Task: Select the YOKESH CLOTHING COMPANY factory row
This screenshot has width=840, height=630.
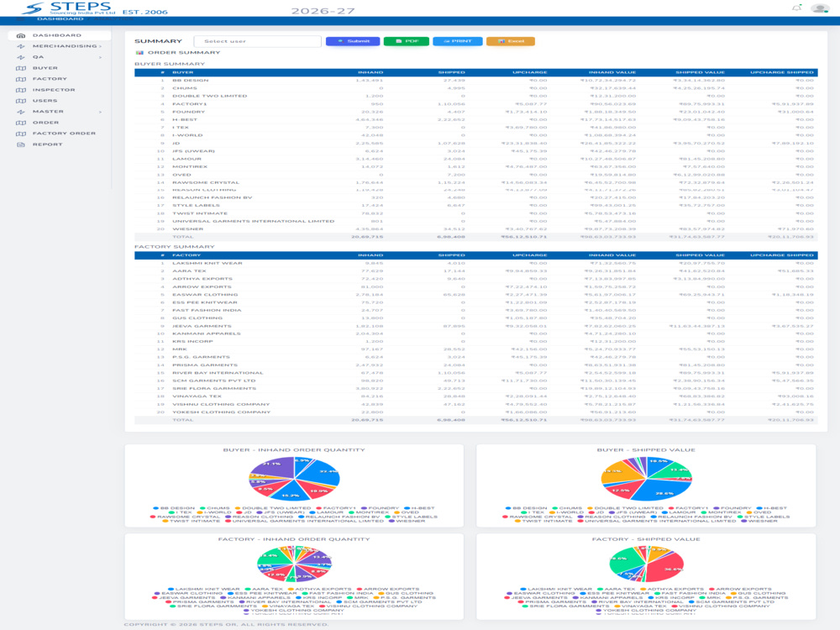Action: (x=475, y=412)
